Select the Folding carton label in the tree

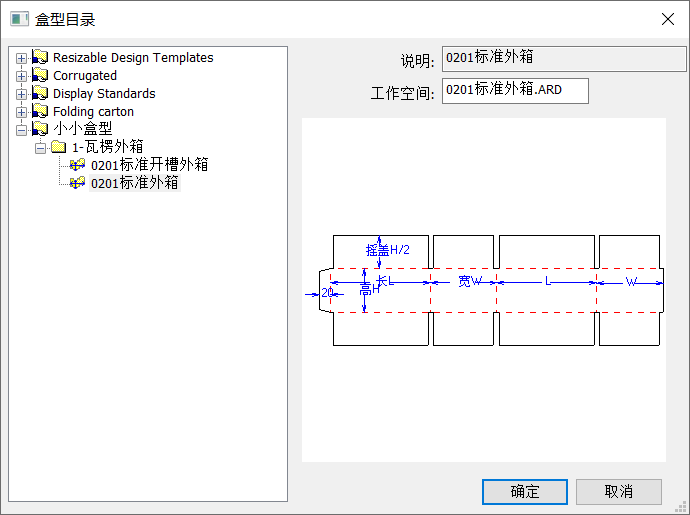tap(93, 112)
